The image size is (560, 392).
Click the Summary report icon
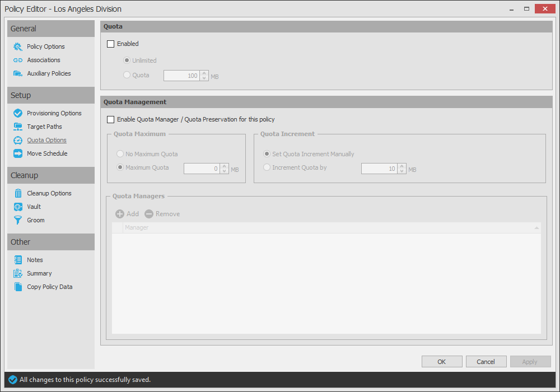point(18,273)
